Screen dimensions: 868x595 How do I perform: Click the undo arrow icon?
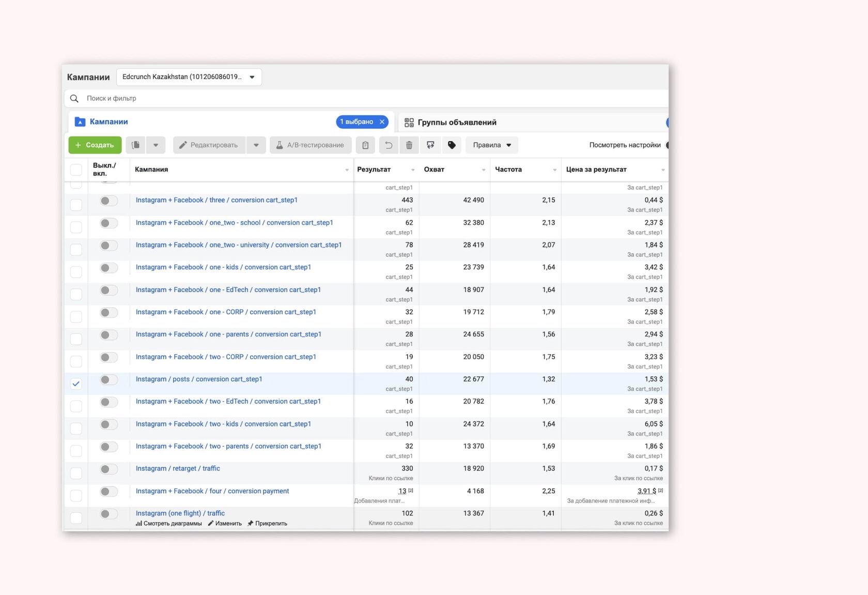(389, 145)
